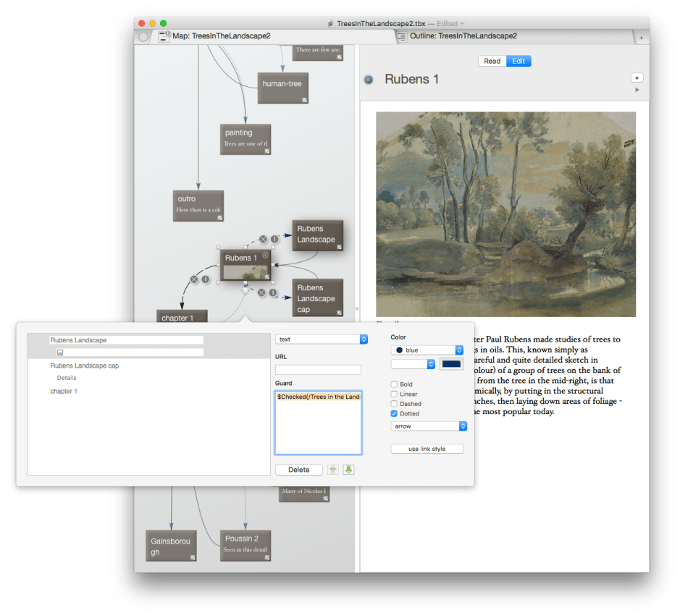
Task: Click the add-tab plus icon
Action: pyautogui.click(x=641, y=37)
